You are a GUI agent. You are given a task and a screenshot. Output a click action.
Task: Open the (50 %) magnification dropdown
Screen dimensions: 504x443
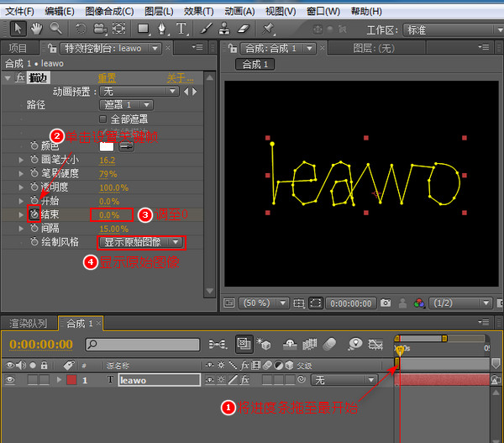tap(263, 303)
